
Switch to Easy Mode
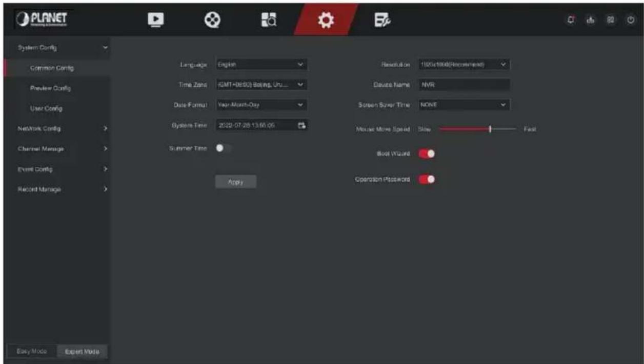(31, 351)
